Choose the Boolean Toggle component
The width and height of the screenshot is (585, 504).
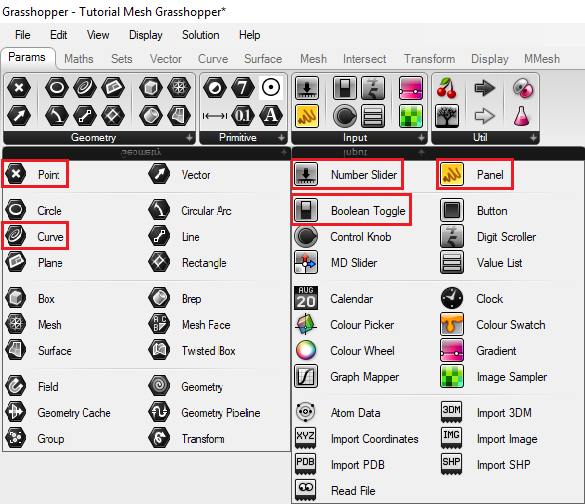point(350,210)
